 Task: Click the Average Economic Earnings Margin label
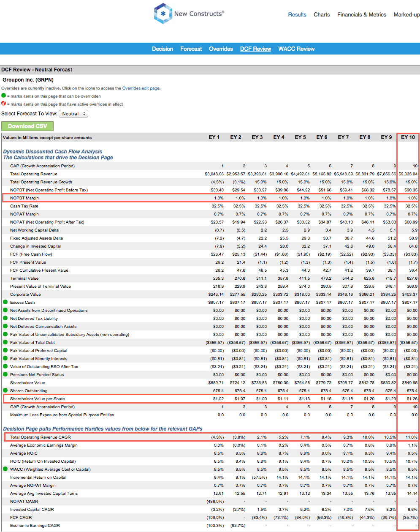coord(44,445)
